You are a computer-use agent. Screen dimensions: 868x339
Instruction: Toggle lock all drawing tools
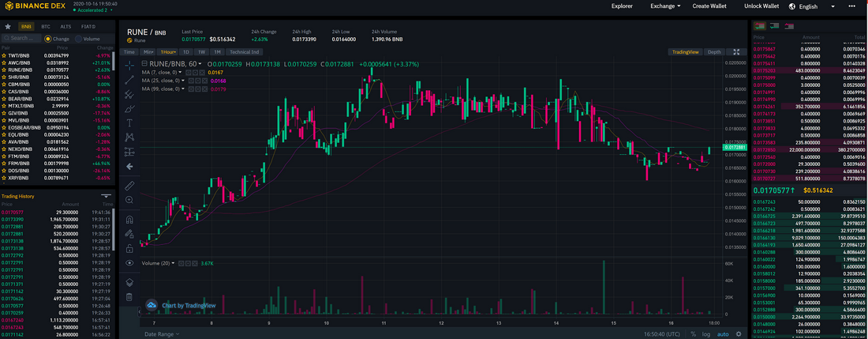point(129,247)
